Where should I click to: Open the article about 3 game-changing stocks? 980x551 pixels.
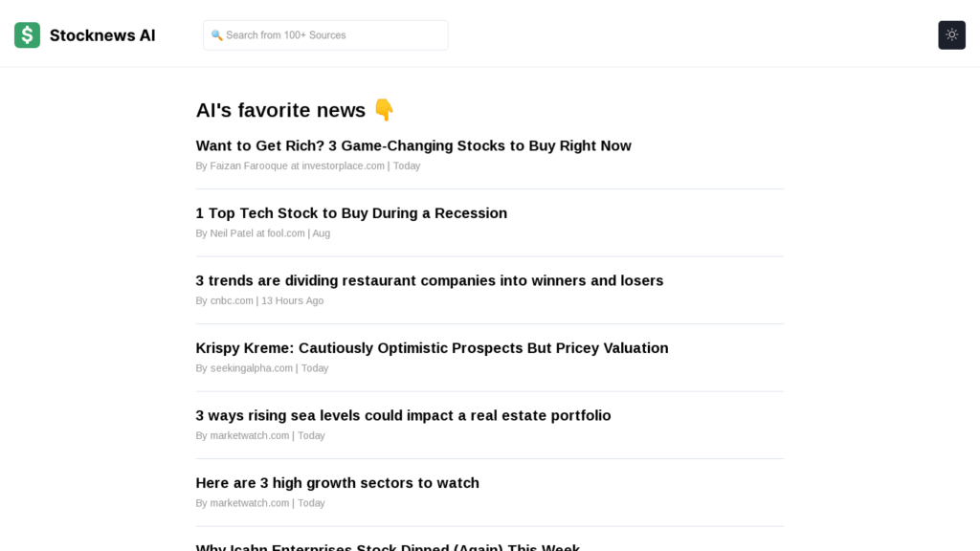coord(413,145)
